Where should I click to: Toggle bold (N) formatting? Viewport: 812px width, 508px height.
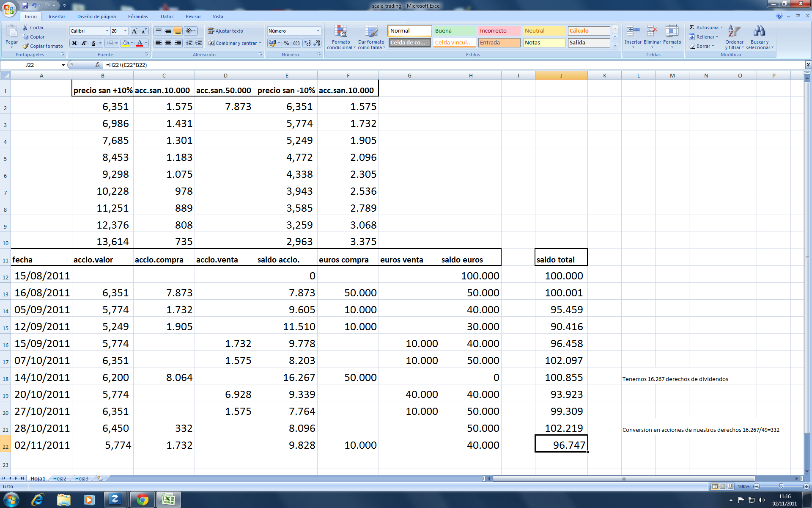[x=74, y=43]
